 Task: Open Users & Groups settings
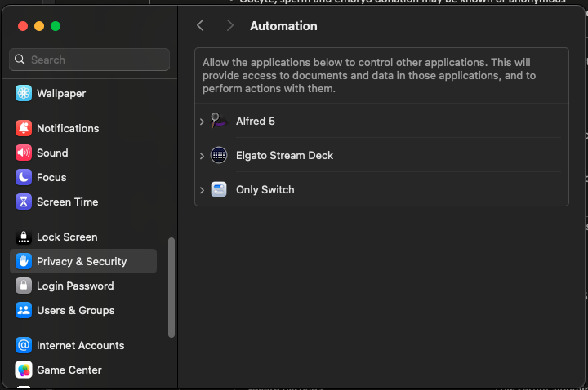(x=75, y=310)
